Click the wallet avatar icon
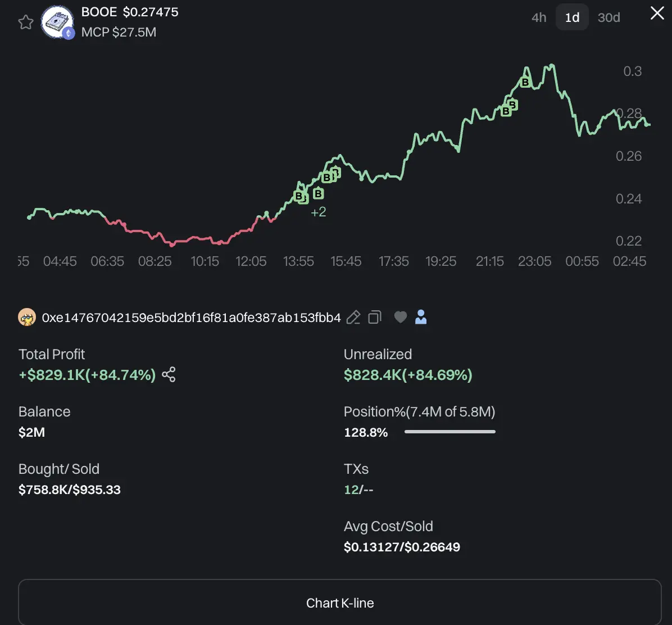672x625 pixels. point(25,317)
